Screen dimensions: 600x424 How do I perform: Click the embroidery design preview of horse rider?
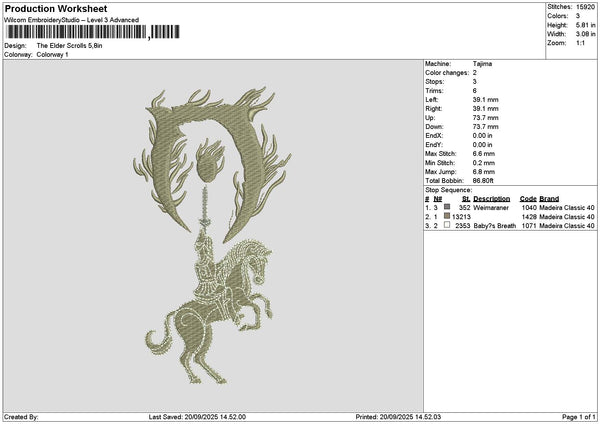pos(211,235)
